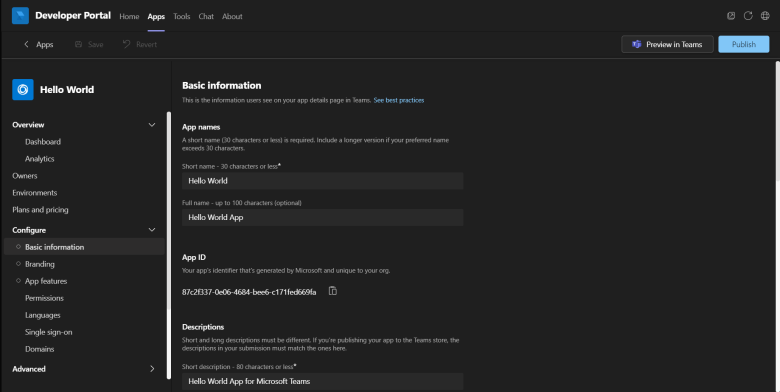Open the Home tab
The width and height of the screenshot is (780, 392).
pos(129,16)
